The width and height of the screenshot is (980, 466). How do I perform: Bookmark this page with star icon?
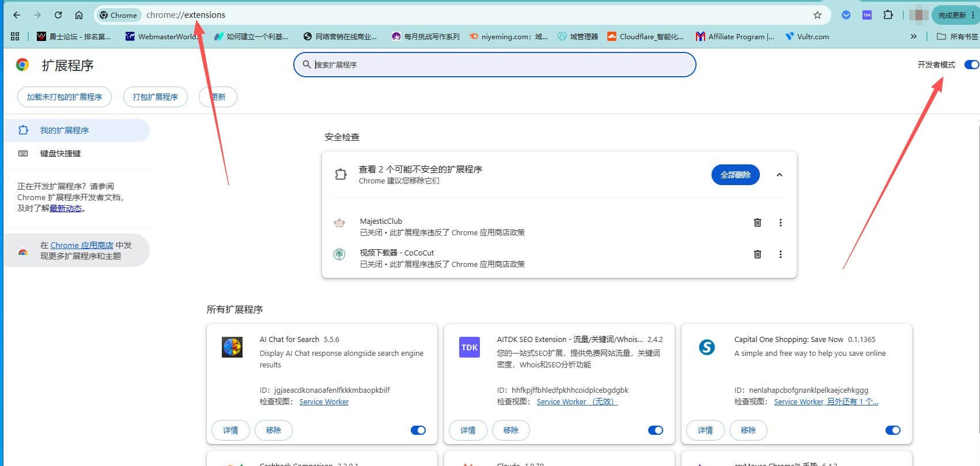tap(817, 15)
